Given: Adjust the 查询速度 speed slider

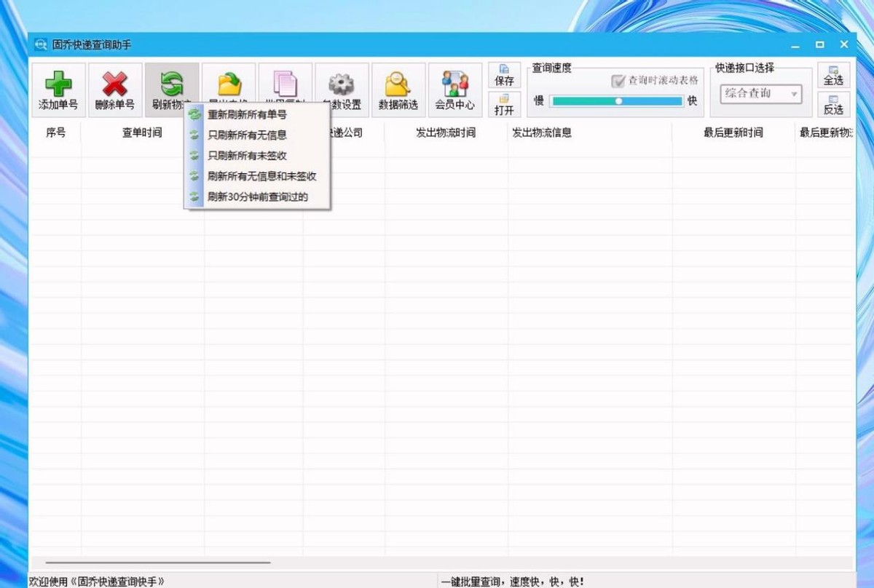Looking at the screenshot, I should pyautogui.click(x=618, y=102).
